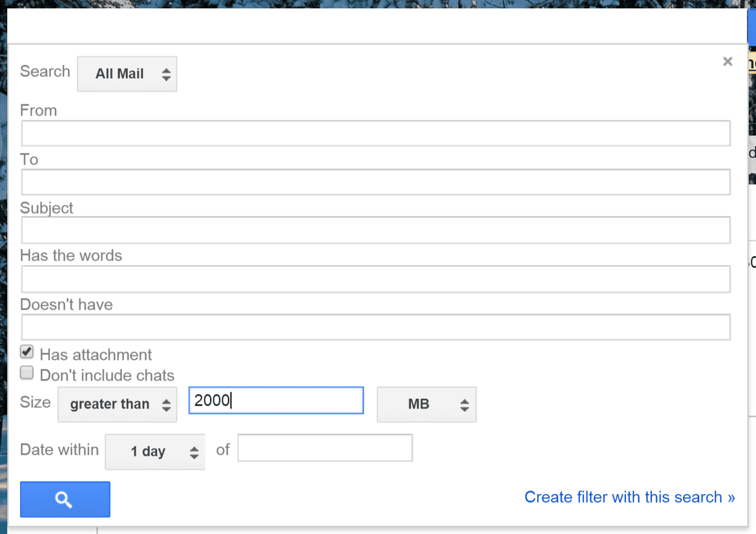Click the arrows next to 1 day
This screenshot has width=756, height=534.
pos(193,451)
